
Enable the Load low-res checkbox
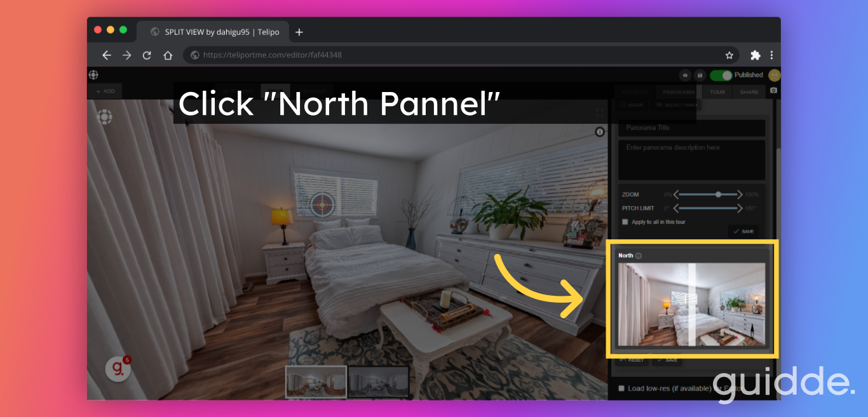tap(621, 388)
